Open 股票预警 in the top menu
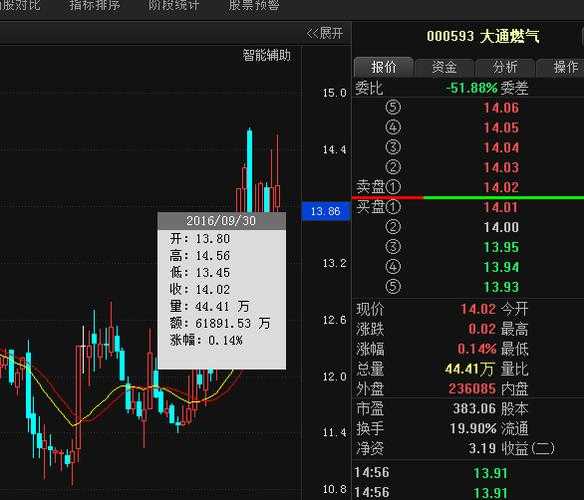The height and width of the screenshot is (500, 584). coord(254,6)
